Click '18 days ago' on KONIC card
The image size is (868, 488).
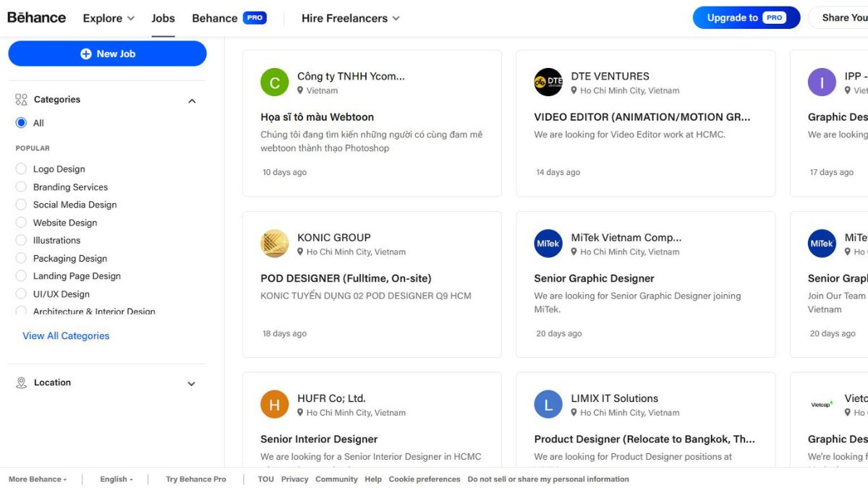coord(284,334)
